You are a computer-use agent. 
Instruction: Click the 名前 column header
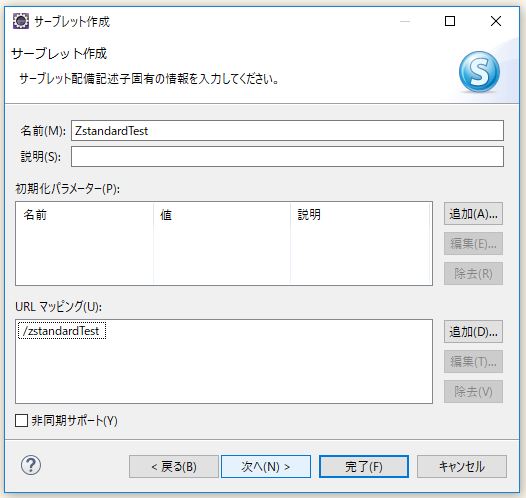click(x=85, y=215)
